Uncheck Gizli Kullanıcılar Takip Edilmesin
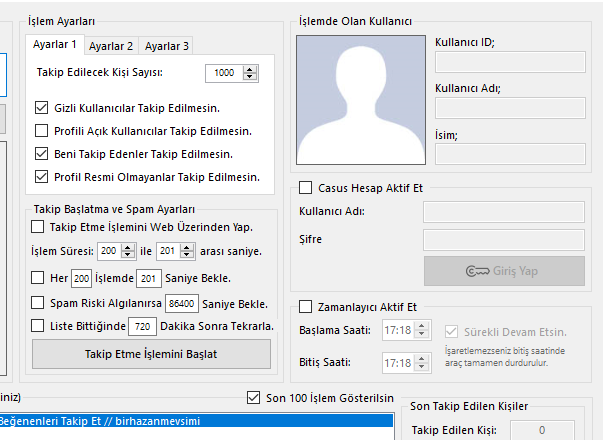This screenshot has width=603, height=440. click(42, 108)
